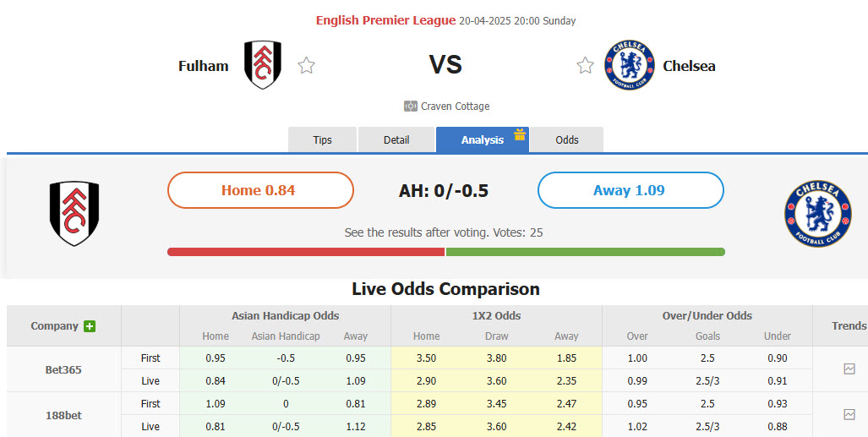Image resolution: width=868 pixels, height=437 pixels.
Task: Vote Home 0.84
Action: 260,190
